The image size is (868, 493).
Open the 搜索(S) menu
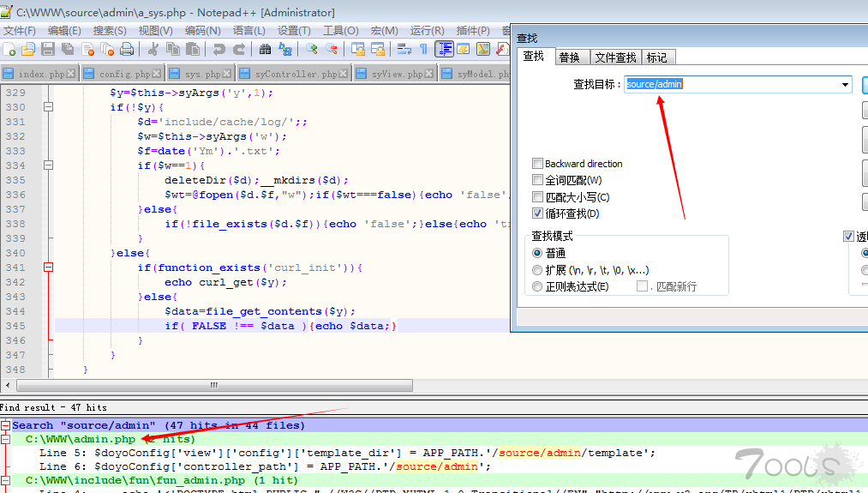pyautogui.click(x=110, y=31)
